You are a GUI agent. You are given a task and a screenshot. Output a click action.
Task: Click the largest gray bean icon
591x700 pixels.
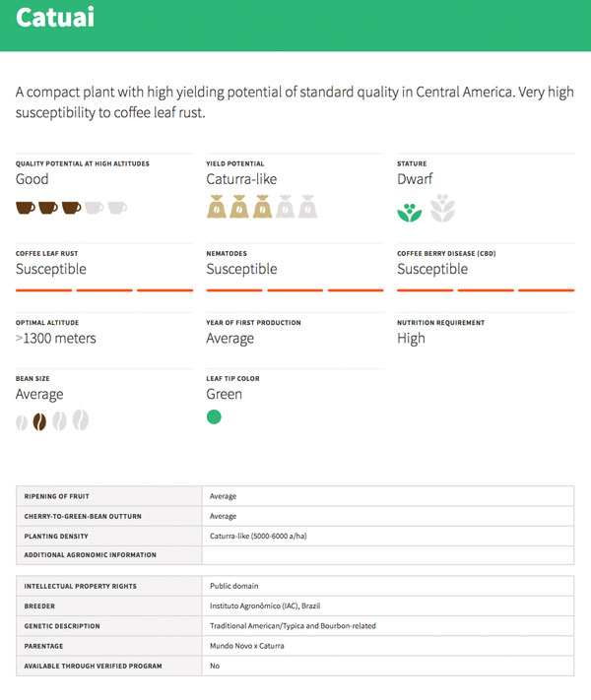pos(80,420)
